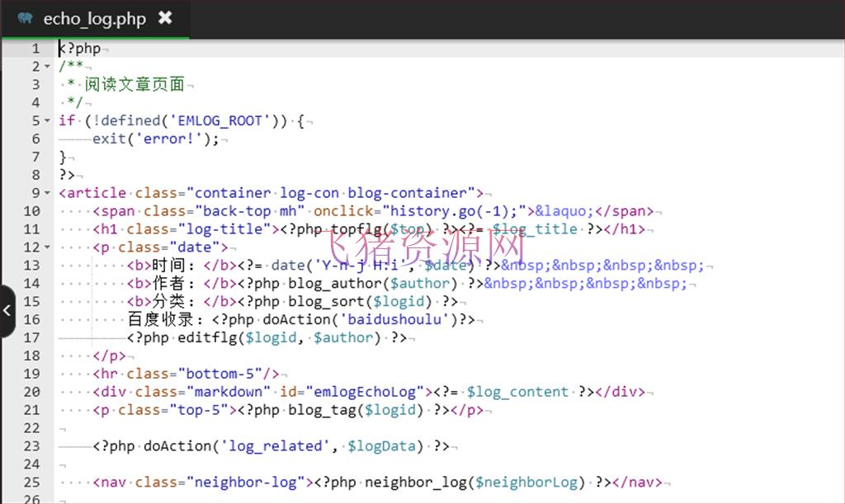Click the $log_content variable
845x504 pixels.
click(517, 393)
